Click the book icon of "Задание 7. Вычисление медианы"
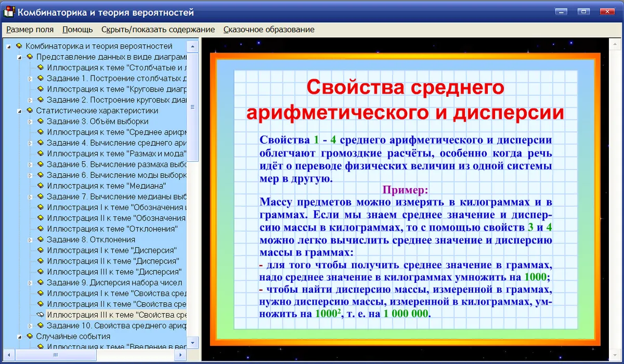Viewport: 624px width, 364px height. [x=41, y=197]
